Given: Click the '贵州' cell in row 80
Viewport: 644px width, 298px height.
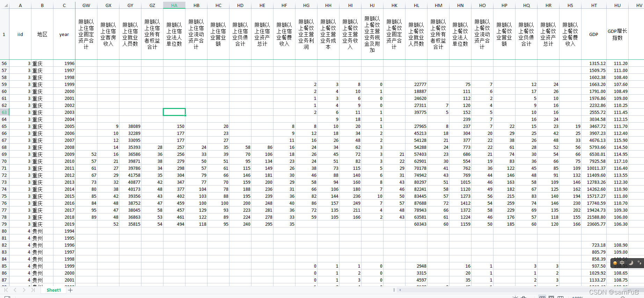Looking at the screenshot, I should pos(42,231).
